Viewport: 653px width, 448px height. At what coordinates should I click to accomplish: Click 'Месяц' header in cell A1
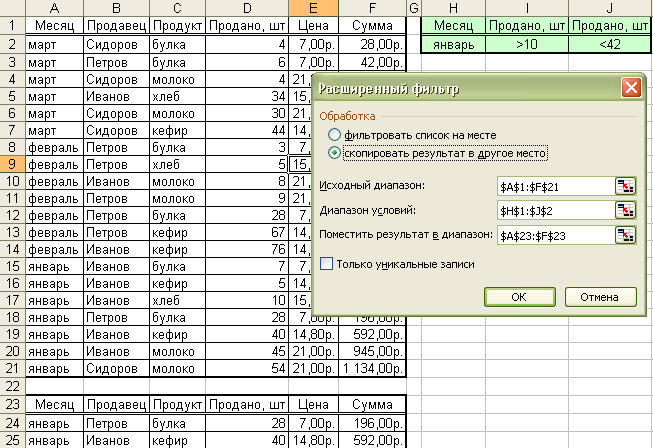(54, 25)
